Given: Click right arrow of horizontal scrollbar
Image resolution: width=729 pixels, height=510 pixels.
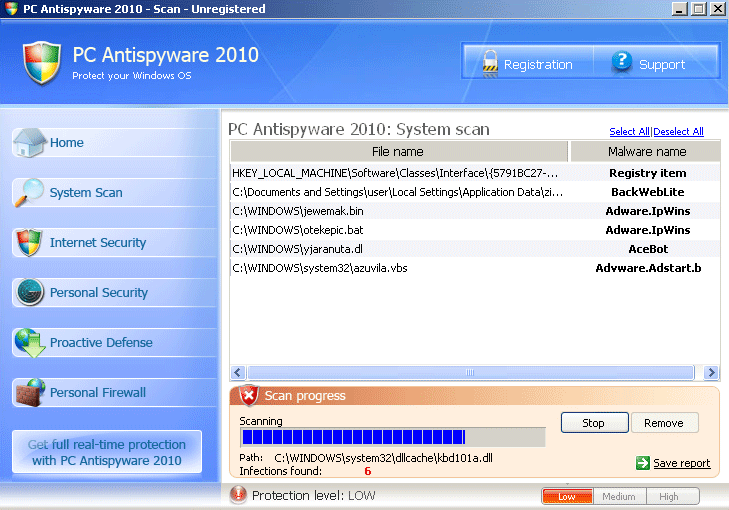Looking at the screenshot, I should click(711, 372).
